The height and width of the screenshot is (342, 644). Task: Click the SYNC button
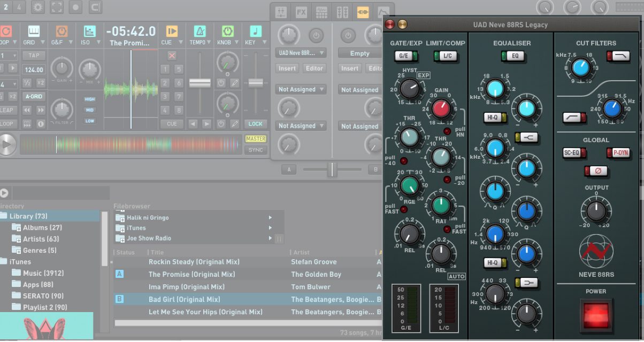click(256, 150)
